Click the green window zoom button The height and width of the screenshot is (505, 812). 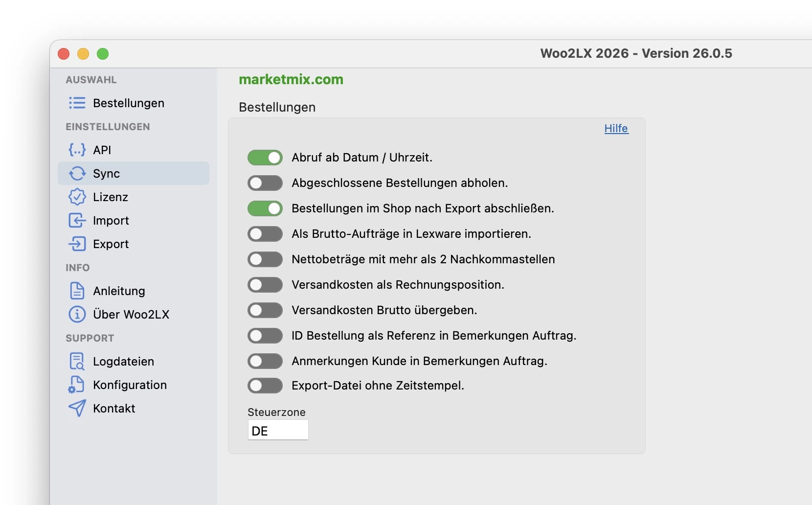tap(103, 54)
